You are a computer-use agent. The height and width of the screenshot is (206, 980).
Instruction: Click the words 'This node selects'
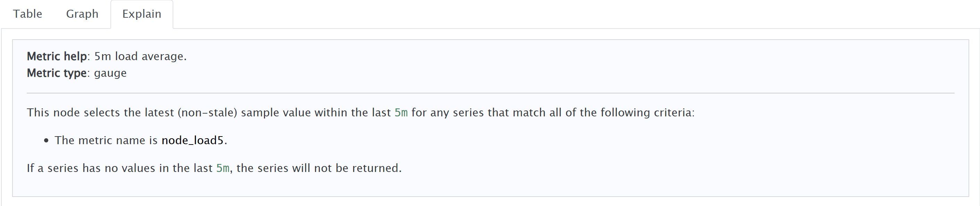pos(74,113)
